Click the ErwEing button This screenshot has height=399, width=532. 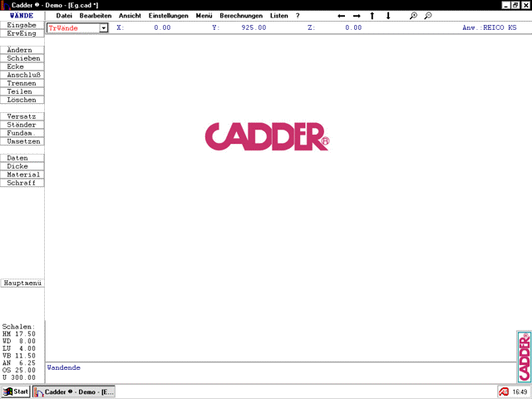22,33
